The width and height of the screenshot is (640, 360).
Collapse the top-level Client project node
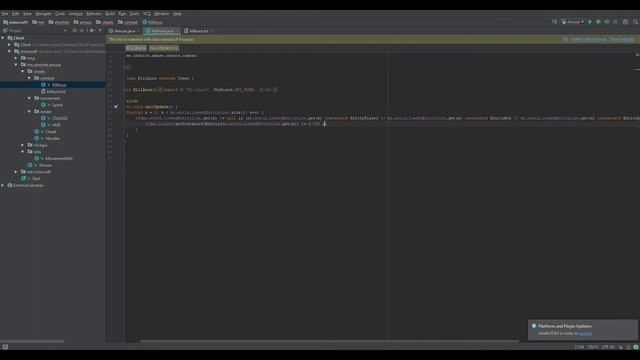point(3,38)
